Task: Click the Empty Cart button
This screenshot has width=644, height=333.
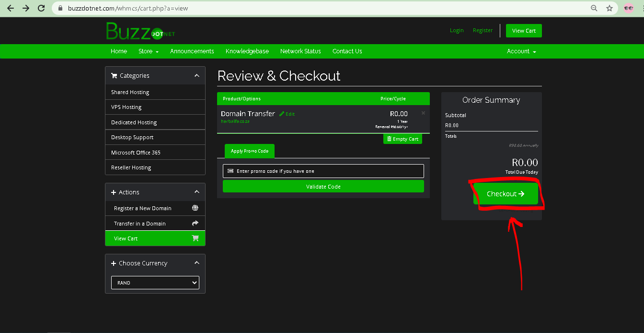Action: (x=402, y=139)
